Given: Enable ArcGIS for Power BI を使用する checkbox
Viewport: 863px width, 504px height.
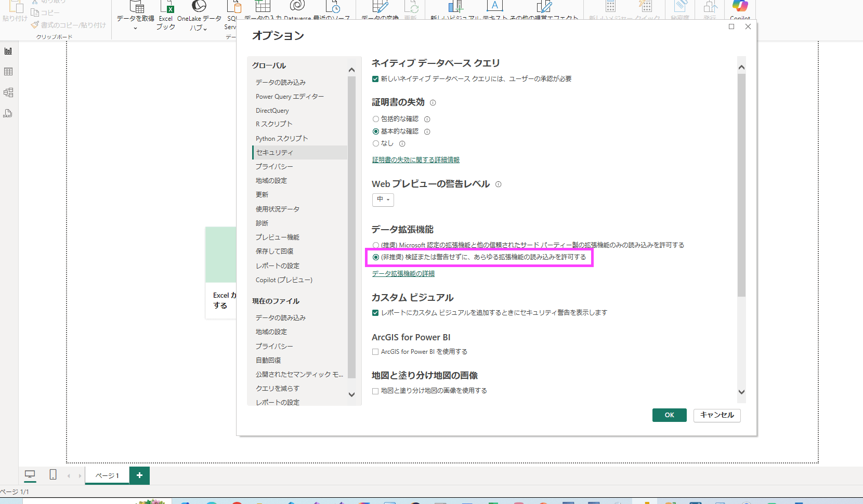Looking at the screenshot, I should pos(375,352).
